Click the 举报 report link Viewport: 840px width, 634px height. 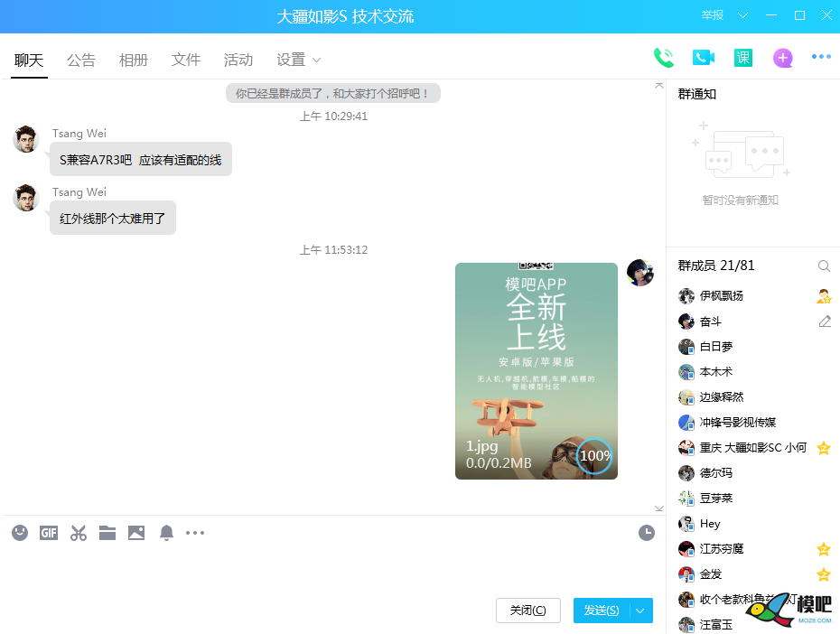(713, 15)
